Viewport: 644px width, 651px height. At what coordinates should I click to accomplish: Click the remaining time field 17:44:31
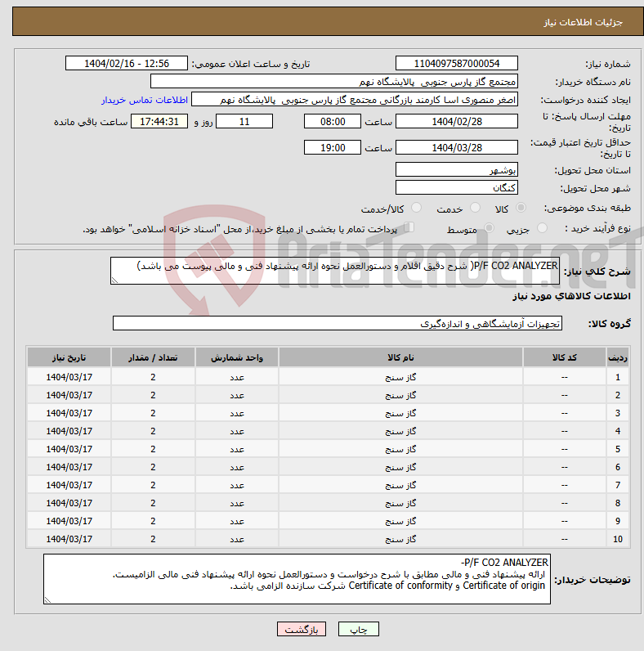click(159, 122)
